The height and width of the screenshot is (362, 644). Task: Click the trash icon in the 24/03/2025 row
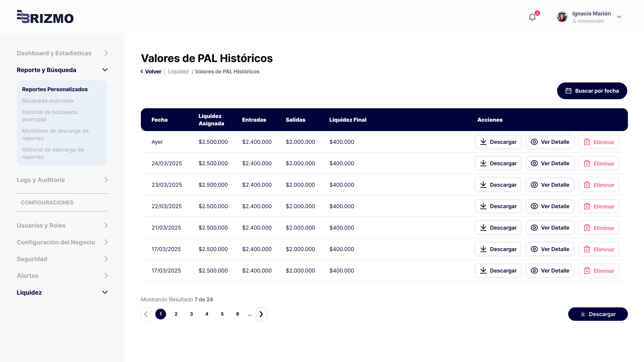[x=587, y=164]
